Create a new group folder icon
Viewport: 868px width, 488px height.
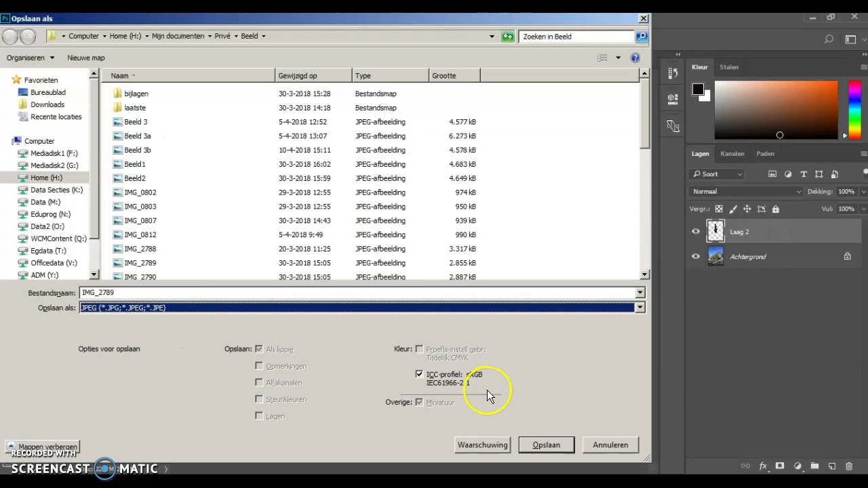[814, 466]
